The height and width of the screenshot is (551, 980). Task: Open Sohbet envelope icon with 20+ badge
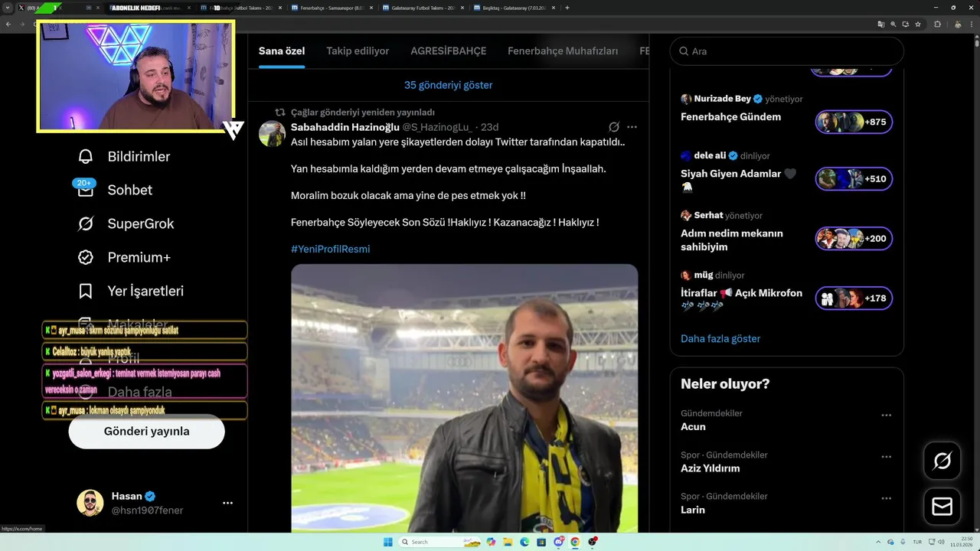pyautogui.click(x=85, y=190)
